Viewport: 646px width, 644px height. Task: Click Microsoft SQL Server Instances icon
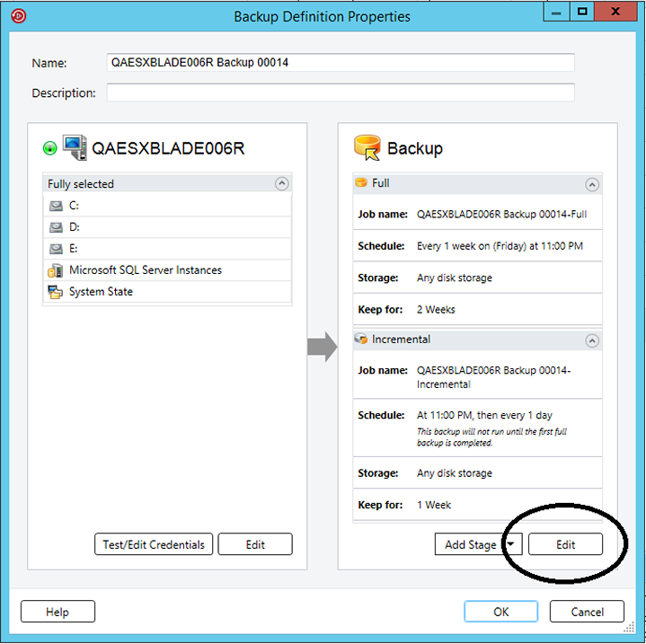(x=55, y=270)
